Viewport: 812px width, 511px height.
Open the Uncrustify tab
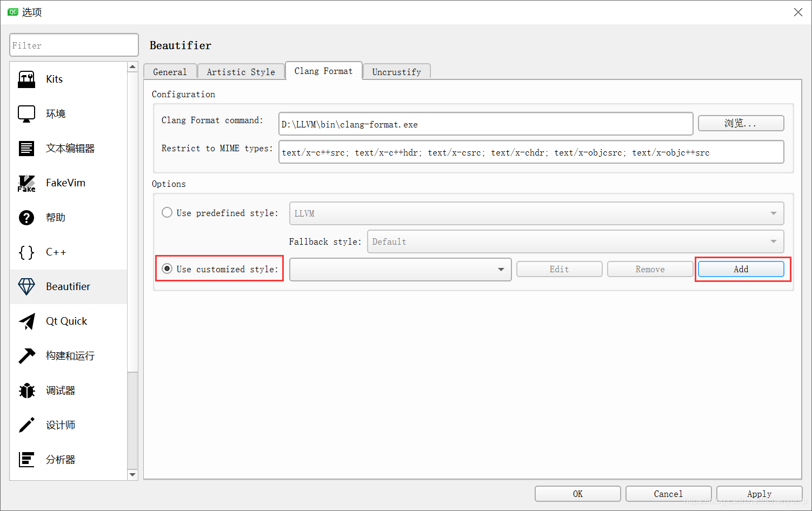(397, 72)
